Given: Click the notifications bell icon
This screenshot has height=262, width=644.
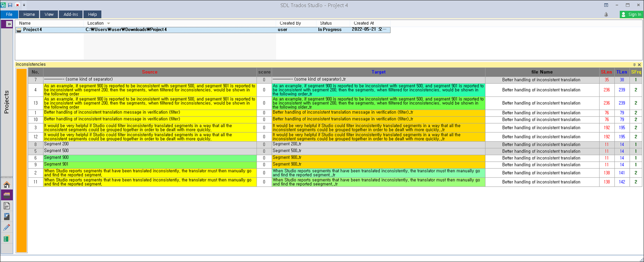Looking at the screenshot, I should point(606,14).
